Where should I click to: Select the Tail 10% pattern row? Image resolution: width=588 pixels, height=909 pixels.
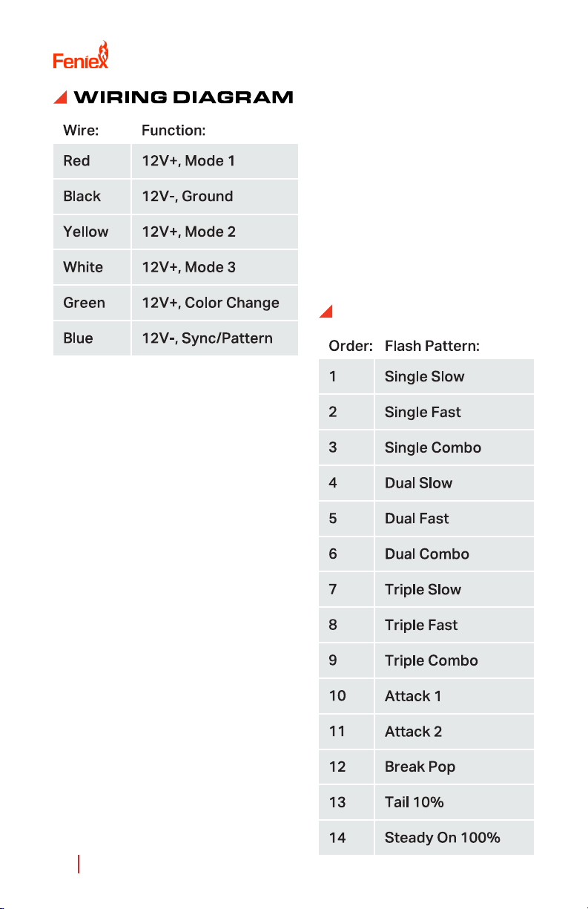[x=414, y=802]
